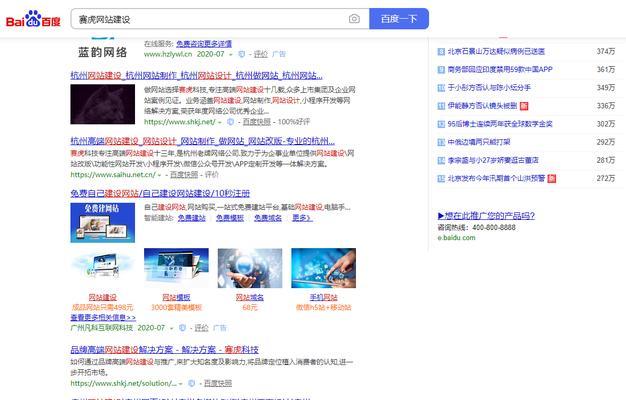Open the e.baidu.com link
The image size is (626, 400).
pos(456,238)
